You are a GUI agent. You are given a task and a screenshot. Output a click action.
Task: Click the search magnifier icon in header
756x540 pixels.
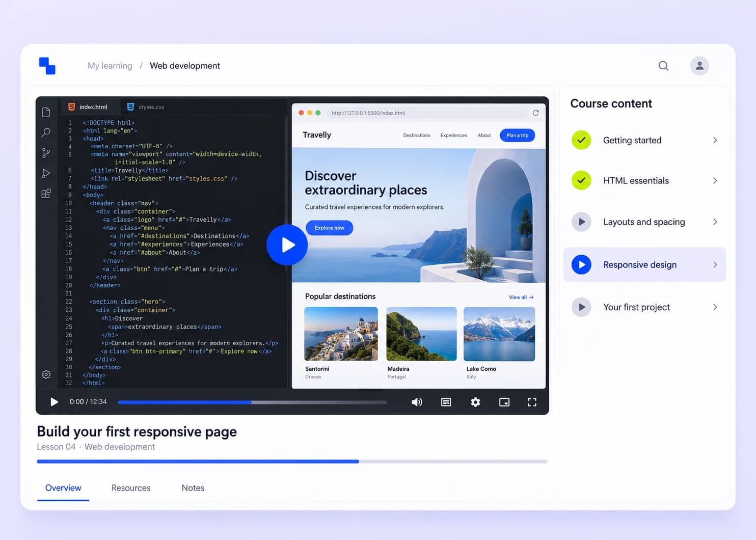(663, 66)
